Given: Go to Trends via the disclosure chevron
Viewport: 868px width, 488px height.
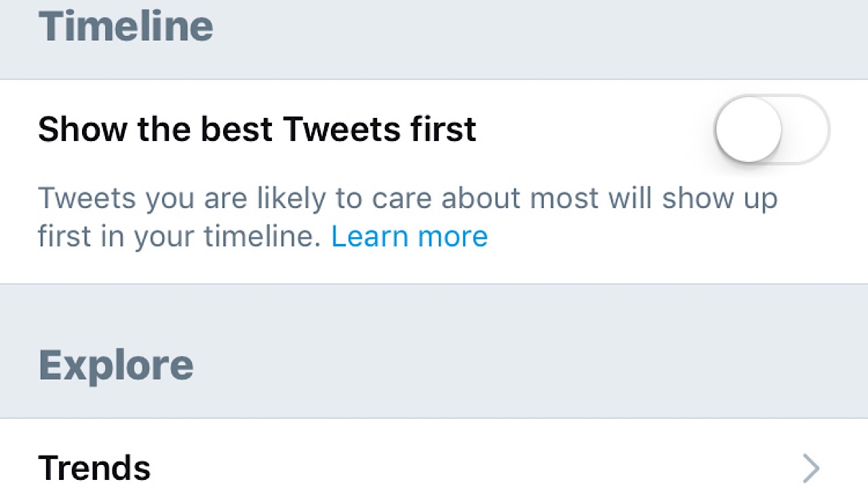Looking at the screenshot, I should 811,468.
